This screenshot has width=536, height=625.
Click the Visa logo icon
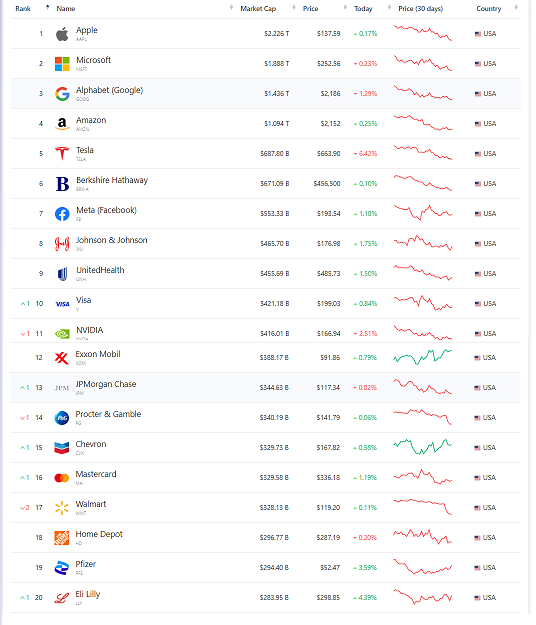(62, 304)
